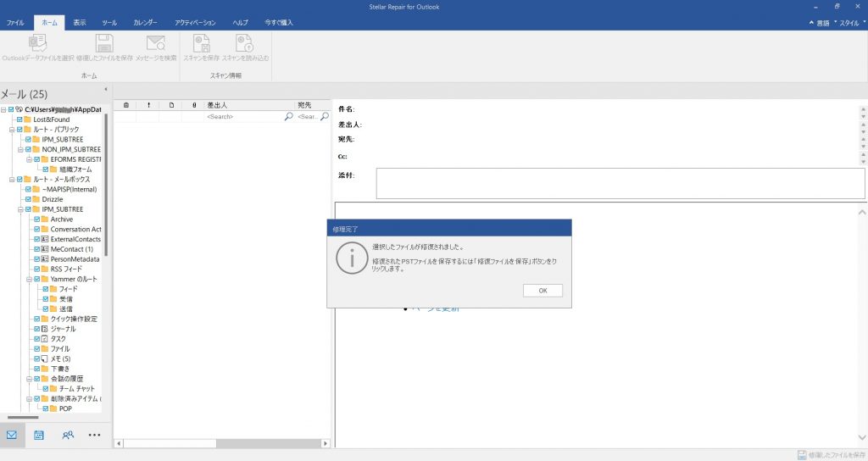The height and width of the screenshot is (461, 868).
Task: Click the ジャーナル journal icon
Action: coord(45,329)
